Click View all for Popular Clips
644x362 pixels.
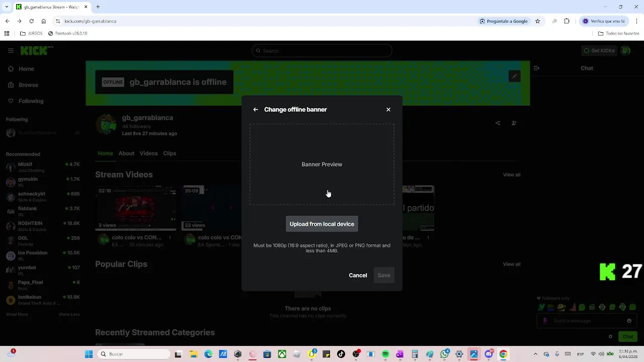coord(512,264)
